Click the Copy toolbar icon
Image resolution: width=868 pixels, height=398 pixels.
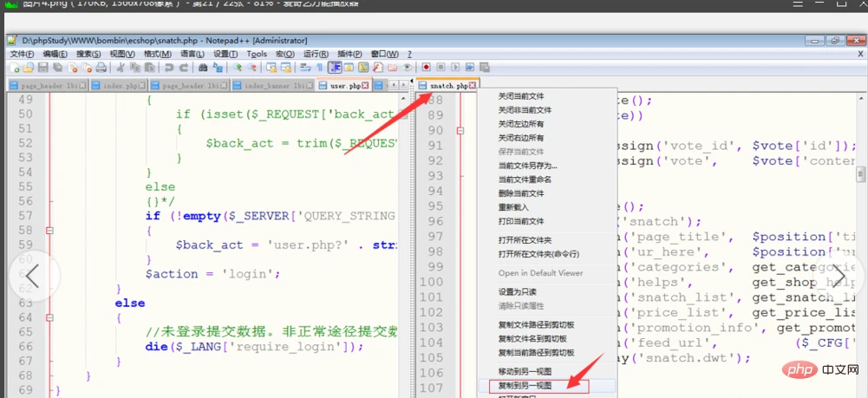135,68
